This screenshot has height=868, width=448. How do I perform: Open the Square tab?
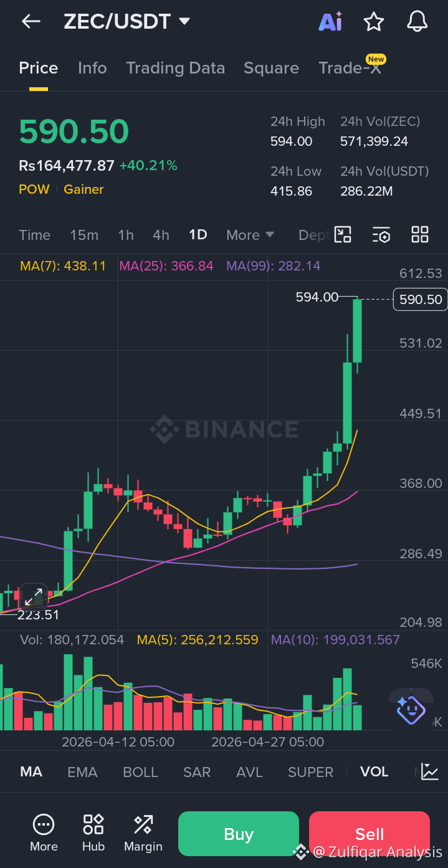[x=272, y=68]
